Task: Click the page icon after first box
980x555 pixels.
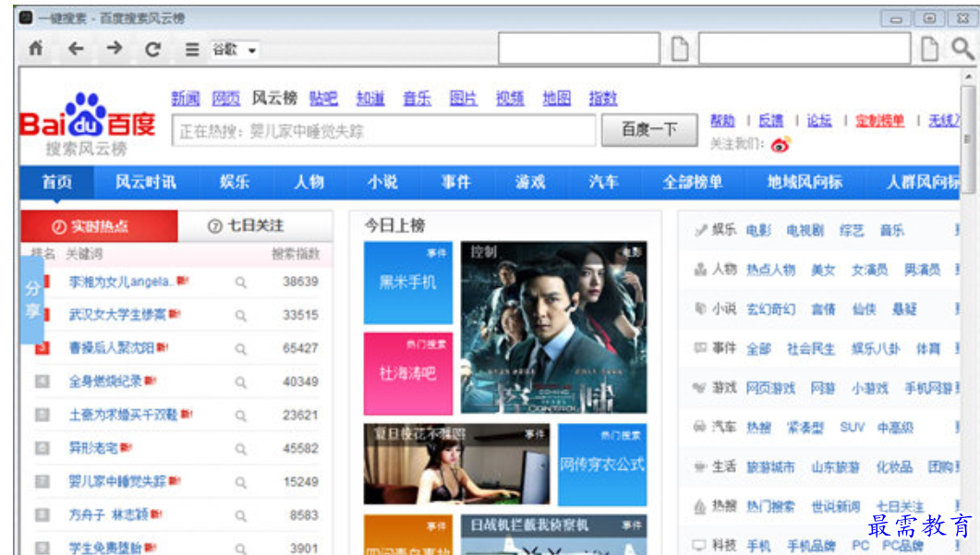Action: click(680, 49)
